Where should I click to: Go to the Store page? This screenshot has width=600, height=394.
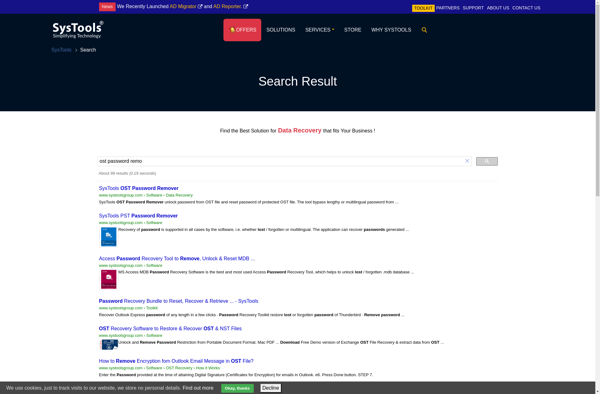pyautogui.click(x=352, y=30)
